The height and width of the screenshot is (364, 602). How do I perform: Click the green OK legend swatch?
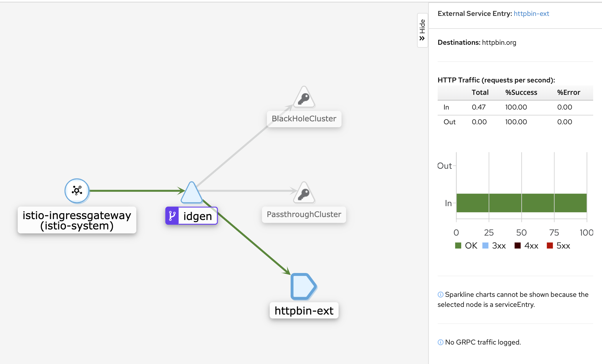click(458, 246)
